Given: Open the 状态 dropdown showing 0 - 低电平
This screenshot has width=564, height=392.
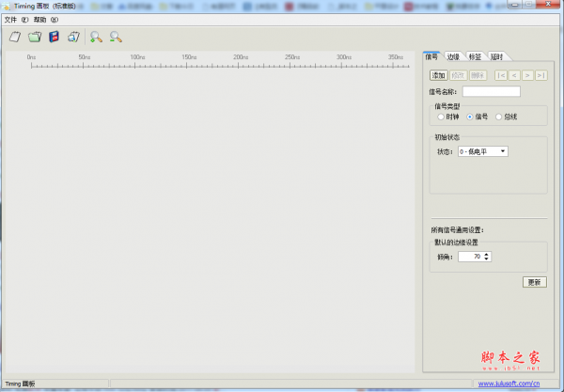Looking at the screenshot, I should 483,151.
